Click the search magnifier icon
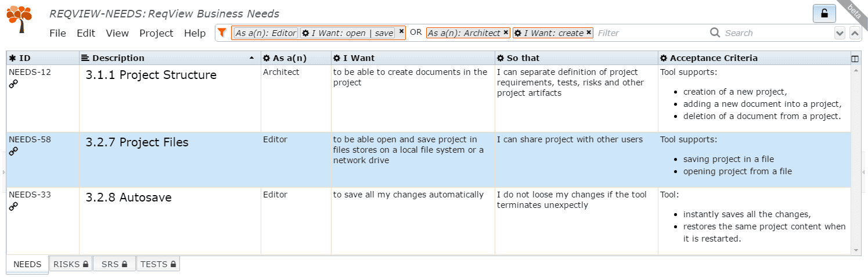Image resolution: width=868 pixels, height=277 pixels. 715,33
